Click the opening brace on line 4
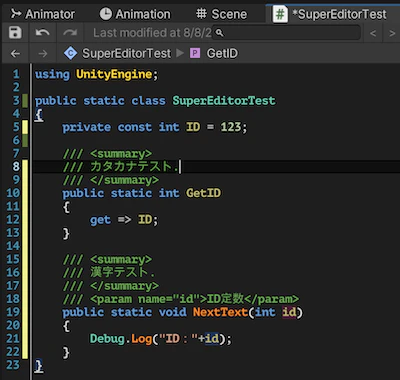 tap(39, 115)
